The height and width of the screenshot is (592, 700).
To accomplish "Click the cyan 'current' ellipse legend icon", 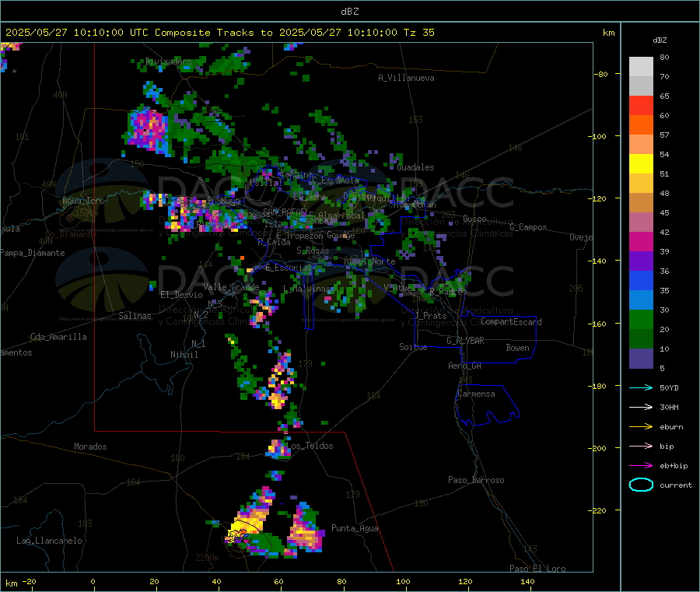I will pos(641,485).
